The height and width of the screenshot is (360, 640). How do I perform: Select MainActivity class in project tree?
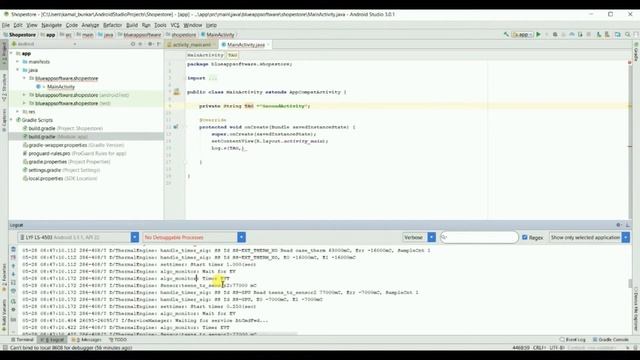click(60, 87)
